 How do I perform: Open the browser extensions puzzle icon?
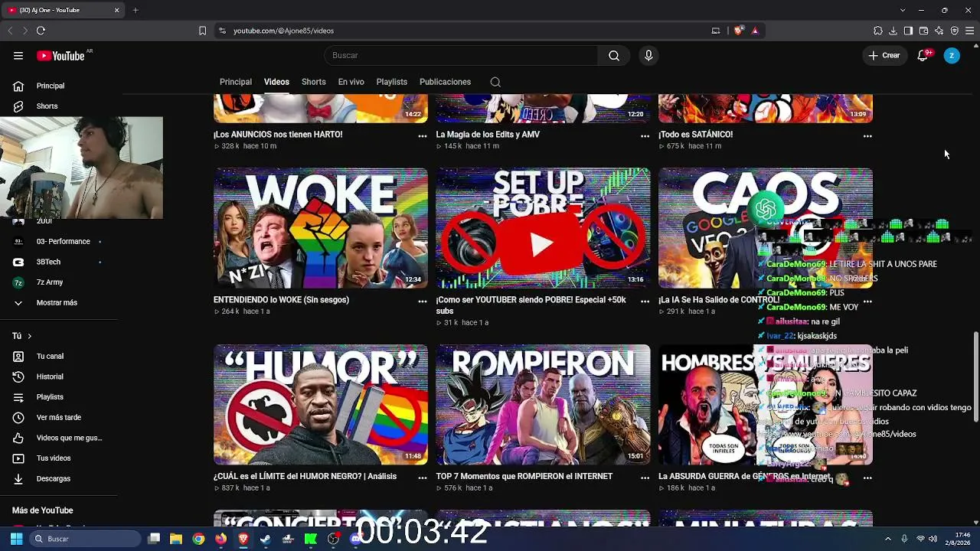(x=878, y=31)
